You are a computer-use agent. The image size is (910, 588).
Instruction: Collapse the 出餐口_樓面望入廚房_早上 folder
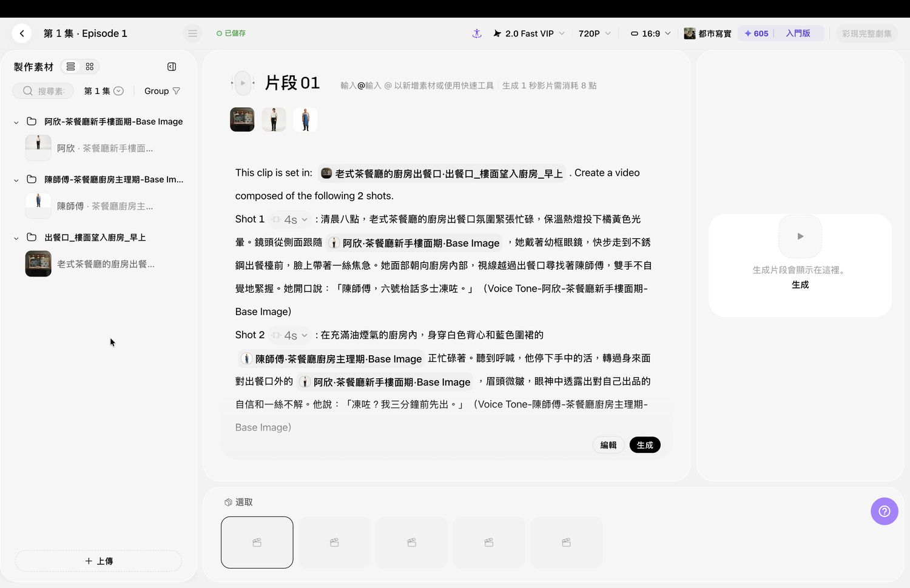point(16,238)
